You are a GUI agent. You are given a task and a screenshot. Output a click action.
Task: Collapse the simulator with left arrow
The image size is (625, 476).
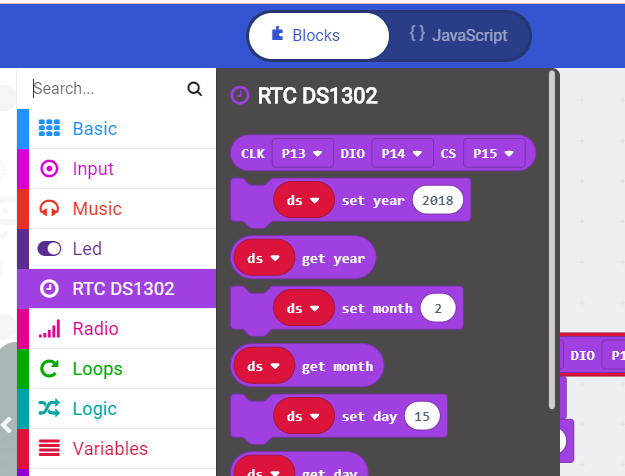[x=6, y=425]
